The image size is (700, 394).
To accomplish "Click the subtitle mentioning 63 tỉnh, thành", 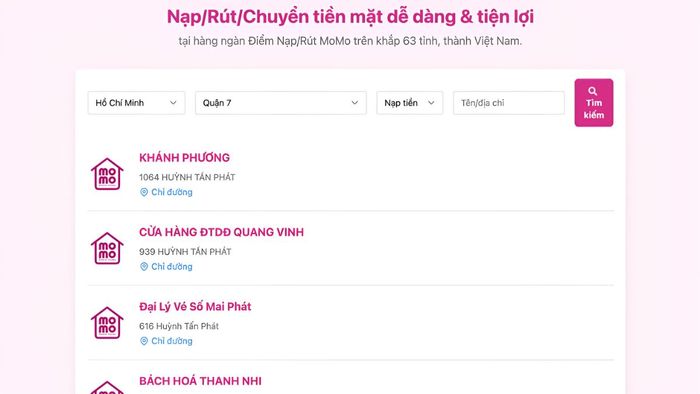I will pyautogui.click(x=350, y=41).
